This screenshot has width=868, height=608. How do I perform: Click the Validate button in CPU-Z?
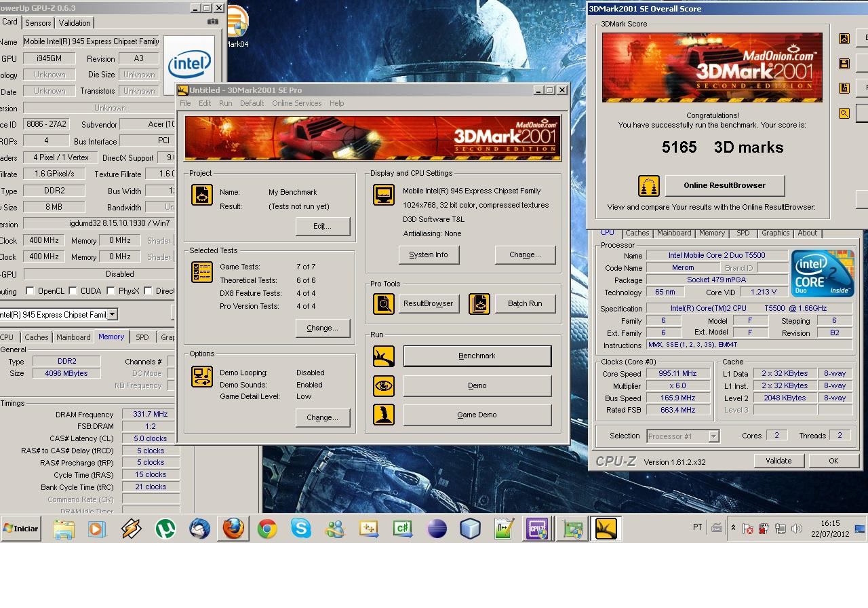pyautogui.click(x=778, y=461)
